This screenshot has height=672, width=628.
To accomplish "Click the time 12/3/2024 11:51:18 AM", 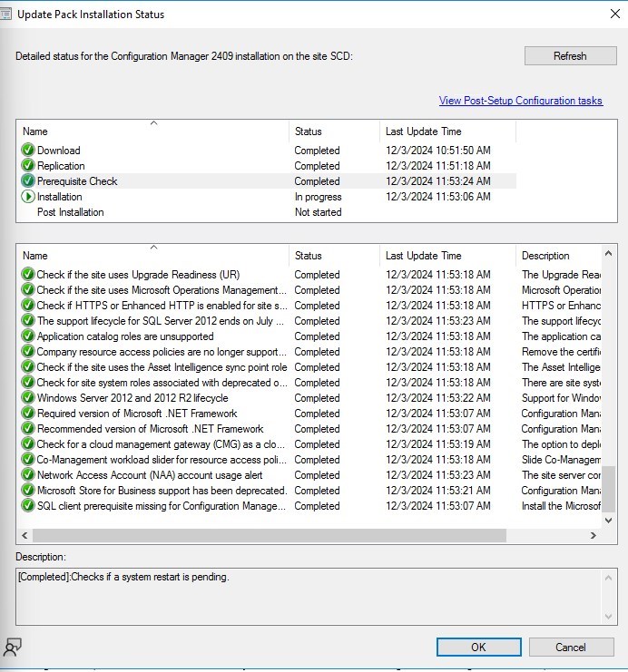I will click(x=438, y=166).
